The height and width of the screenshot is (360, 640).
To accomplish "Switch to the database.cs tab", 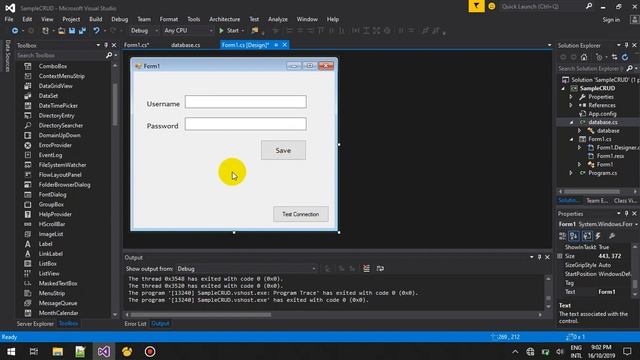I will 185,45.
